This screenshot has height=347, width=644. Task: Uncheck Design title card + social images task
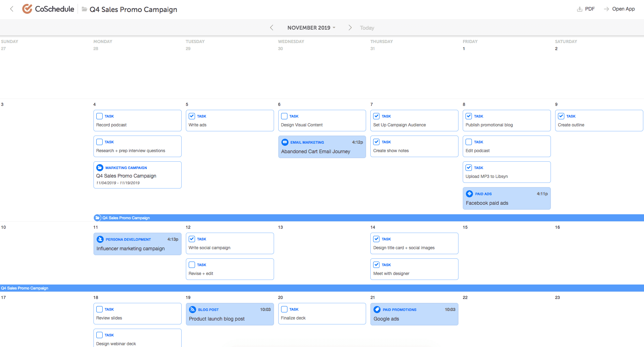(377, 239)
